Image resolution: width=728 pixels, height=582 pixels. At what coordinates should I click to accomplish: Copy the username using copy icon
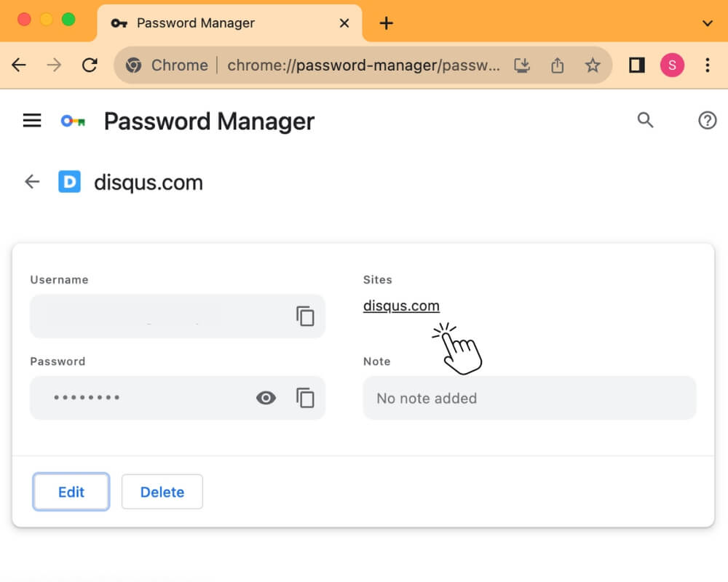point(305,316)
